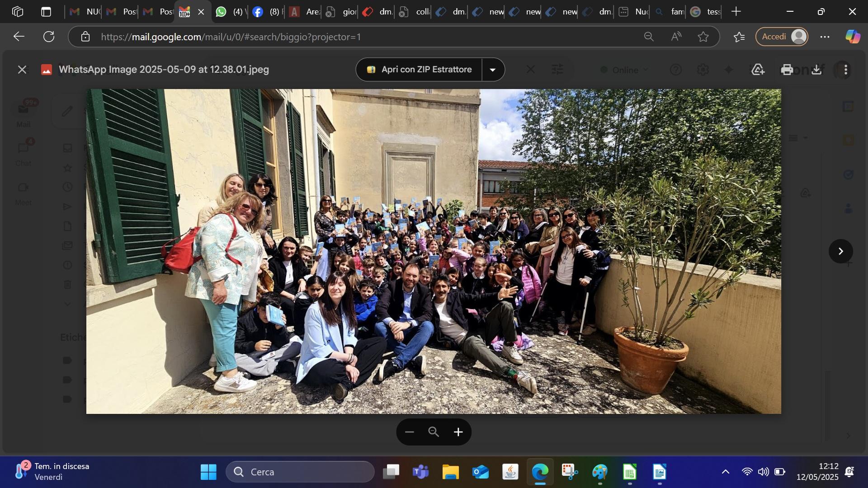Open the dropdown arrow beside Apri con ZIP Estrattore

493,70
